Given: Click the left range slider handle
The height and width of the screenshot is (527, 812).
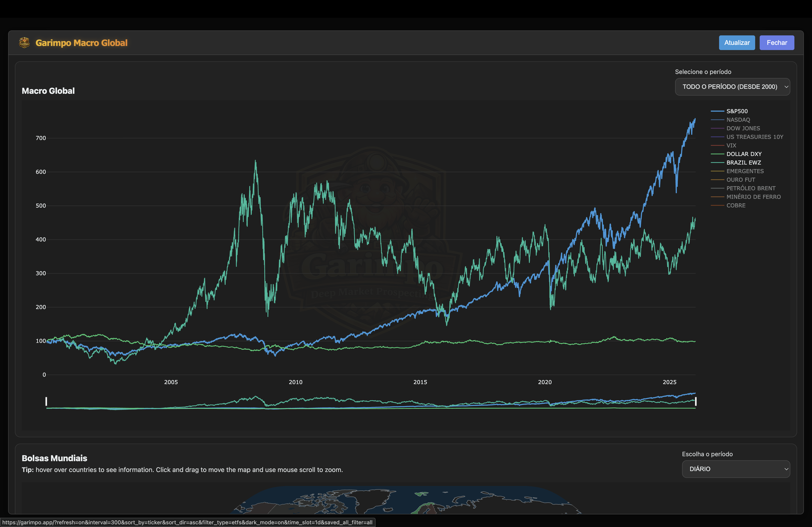Looking at the screenshot, I should pyautogui.click(x=46, y=401).
